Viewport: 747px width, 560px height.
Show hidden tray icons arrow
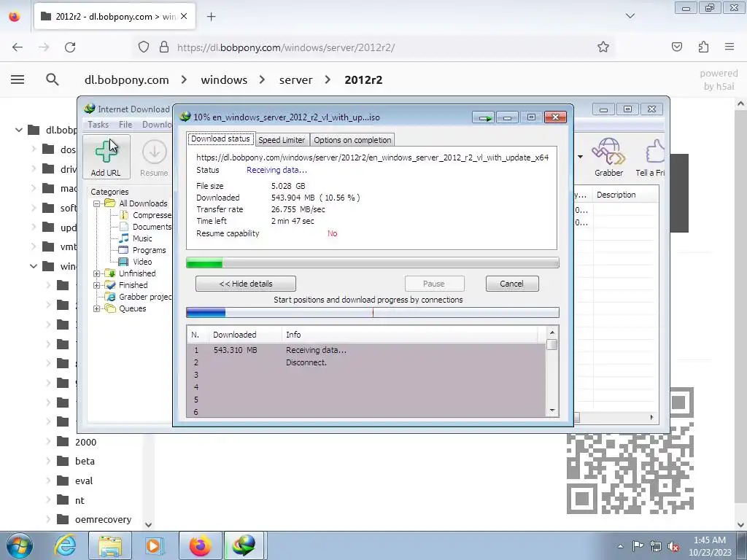[x=620, y=546]
